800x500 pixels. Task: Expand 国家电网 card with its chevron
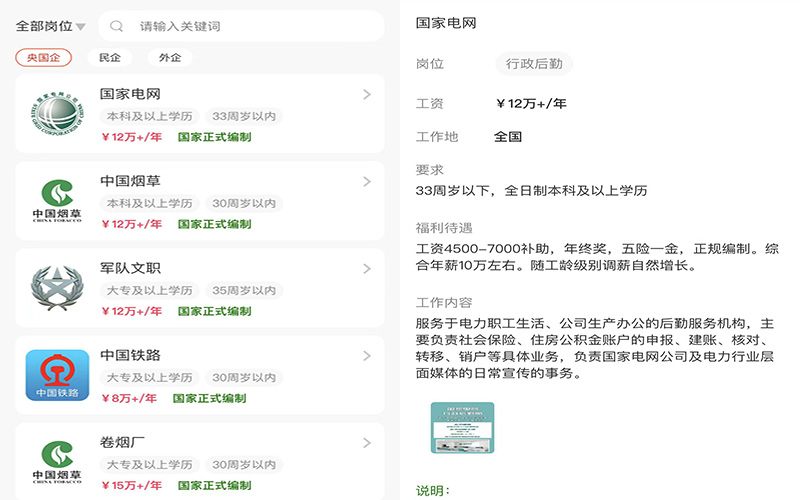tap(367, 94)
